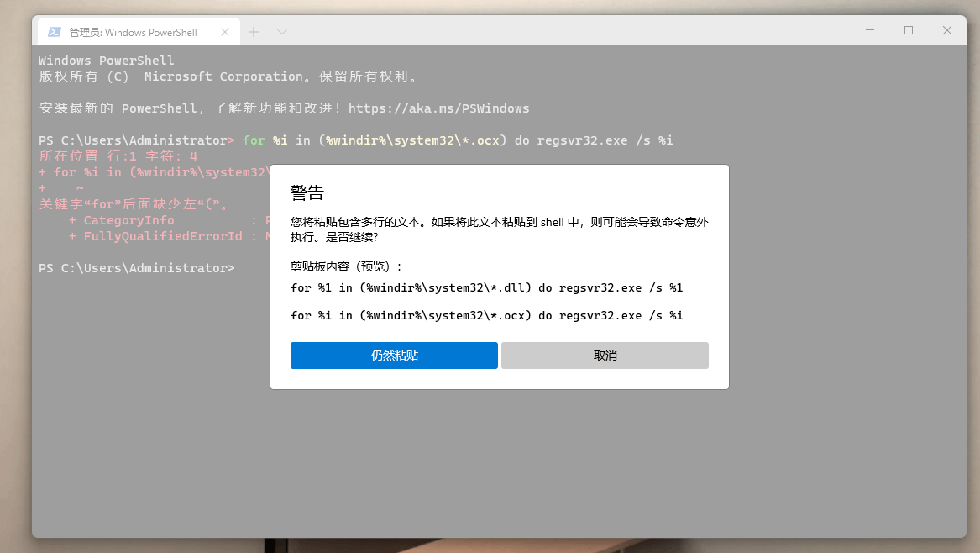Click the Microsoft Corporation copyright line
Screen dimensions: 980x553
pos(228,76)
